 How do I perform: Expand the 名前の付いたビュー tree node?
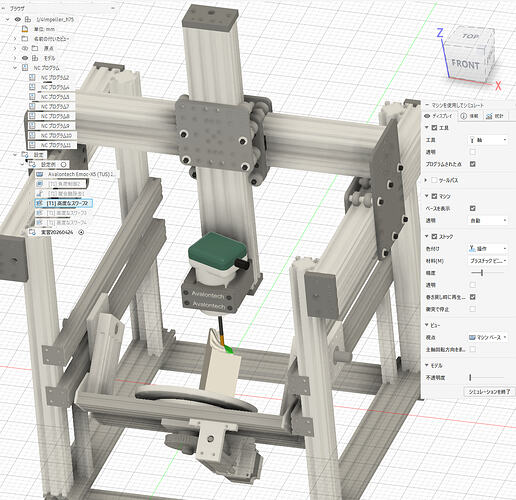coord(15,39)
